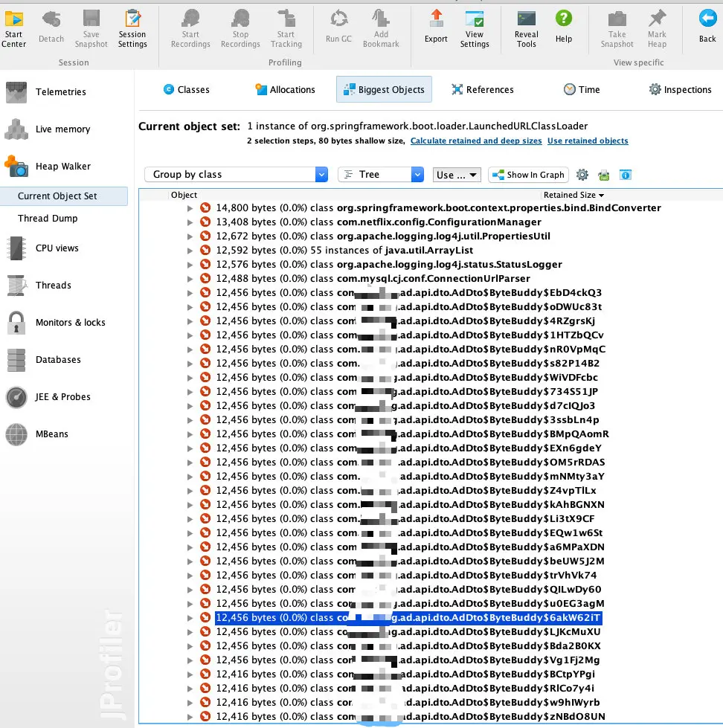Expand the ConnectionUrlParser class row

click(190, 279)
